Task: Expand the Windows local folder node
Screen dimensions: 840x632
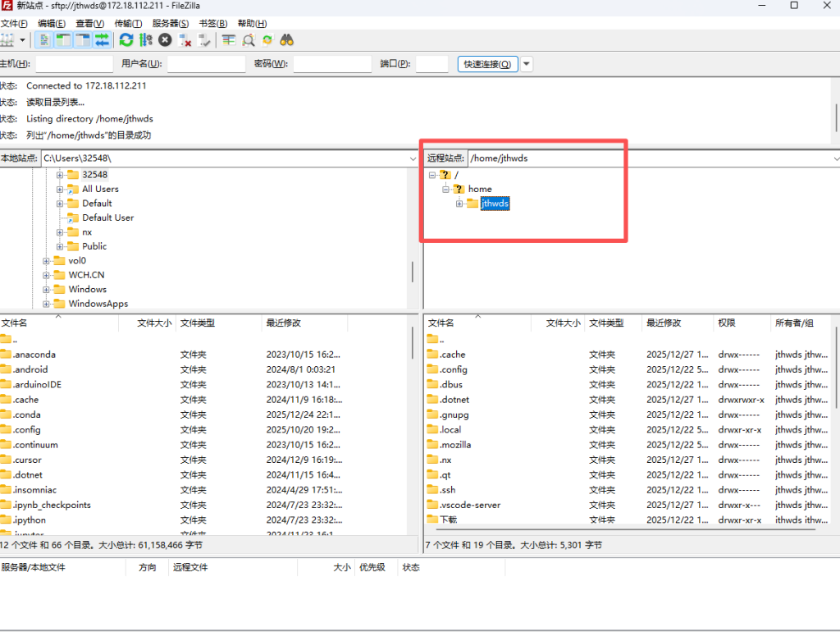Action: 47,290
